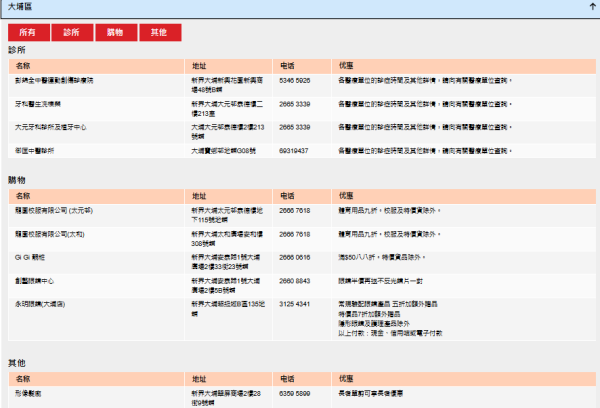This screenshot has height=408, width=600.
Task: Filter by the red 診所 button
Action: 72,32
